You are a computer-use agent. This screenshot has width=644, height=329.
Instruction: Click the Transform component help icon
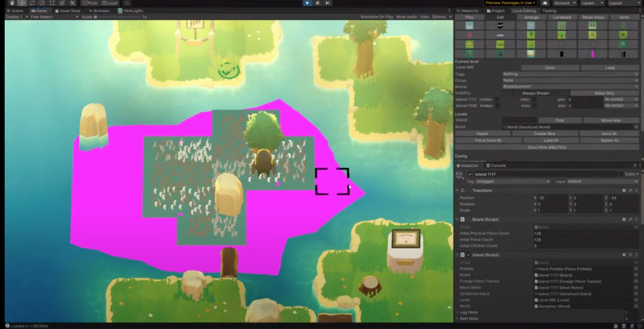pos(624,190)
